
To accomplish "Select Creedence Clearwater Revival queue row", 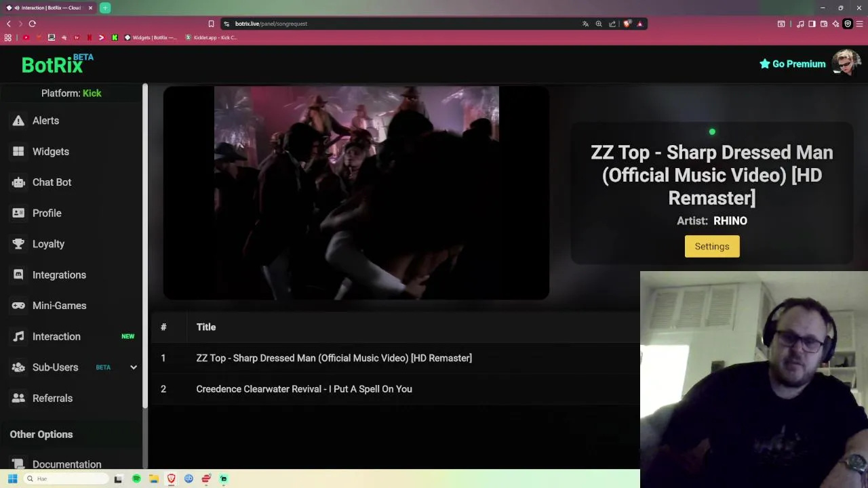I will (x=395, y=389).
